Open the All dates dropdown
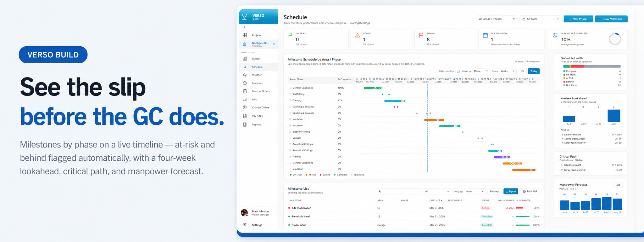 (x=541, y=19)
